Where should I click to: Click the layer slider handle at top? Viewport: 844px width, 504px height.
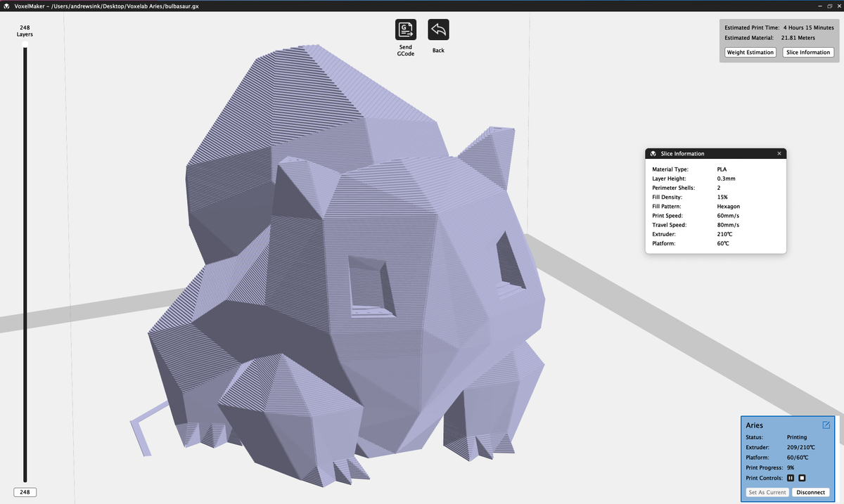pos(25,44)
